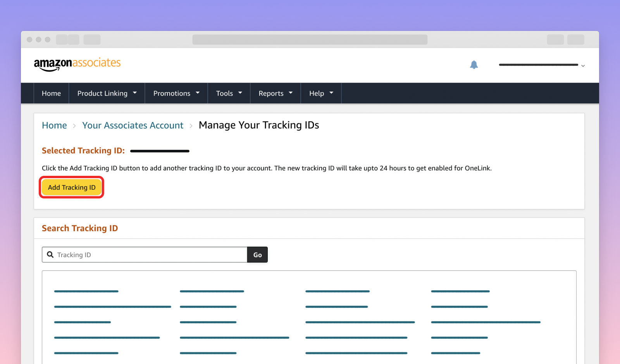The height and width of the screenshot is (364, 620).
Task: Go to Home in the navigation bar
Action: (51, 93)
